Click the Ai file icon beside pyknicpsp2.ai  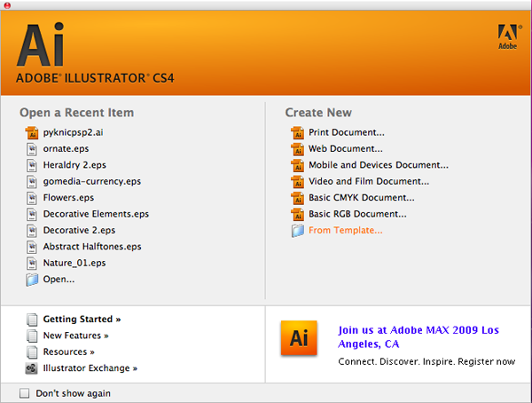tap(32, 132)
